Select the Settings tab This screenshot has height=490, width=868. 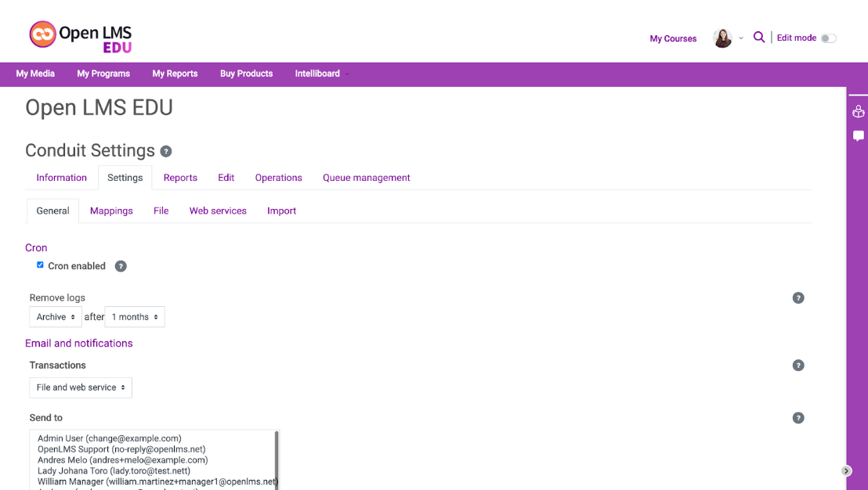[125, 178]
